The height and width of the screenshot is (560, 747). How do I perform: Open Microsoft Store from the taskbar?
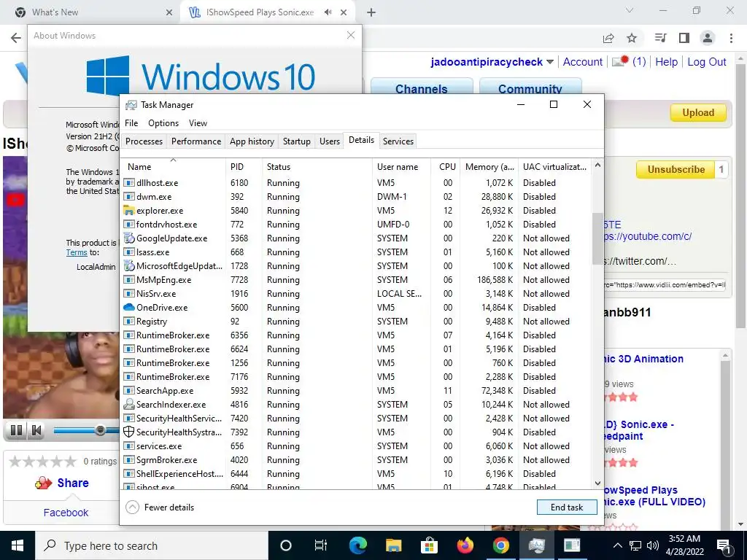coord(429,545)
